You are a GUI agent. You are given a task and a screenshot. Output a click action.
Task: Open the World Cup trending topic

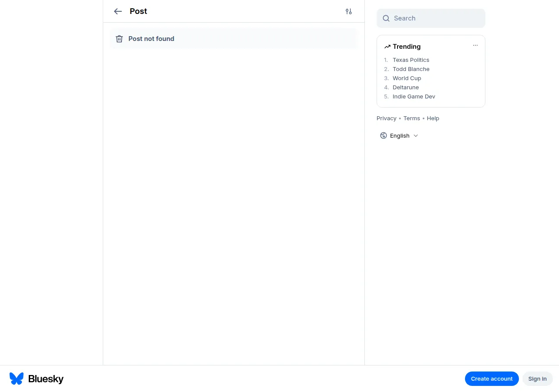click(407, 78)
